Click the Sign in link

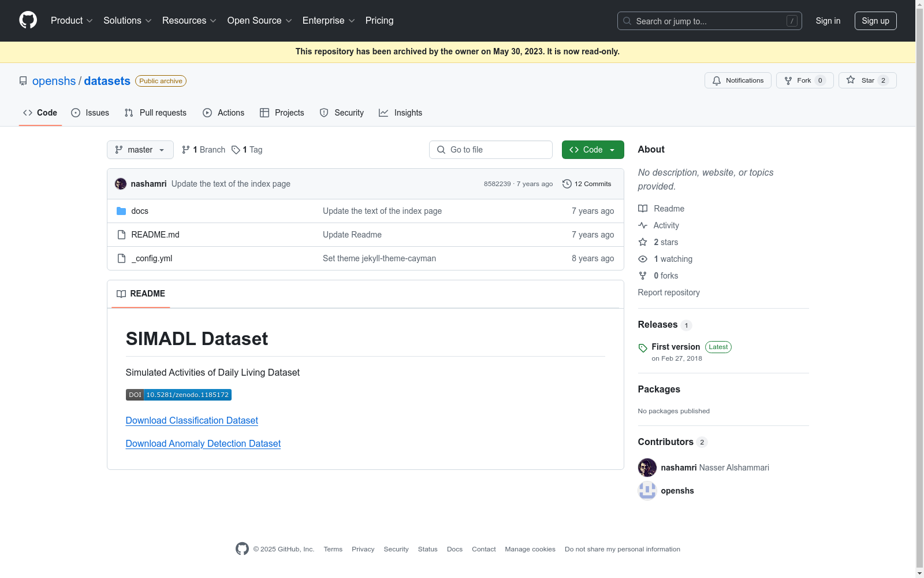click(x=828, y=21)
